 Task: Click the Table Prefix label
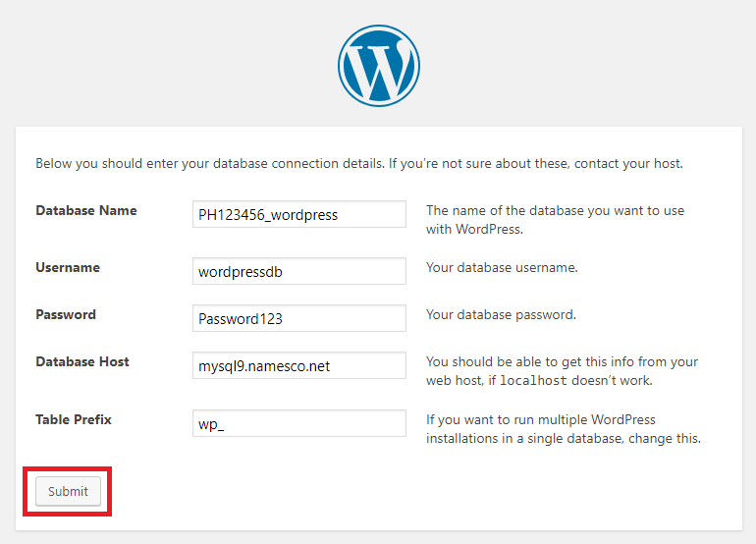(x=74, y=420)
